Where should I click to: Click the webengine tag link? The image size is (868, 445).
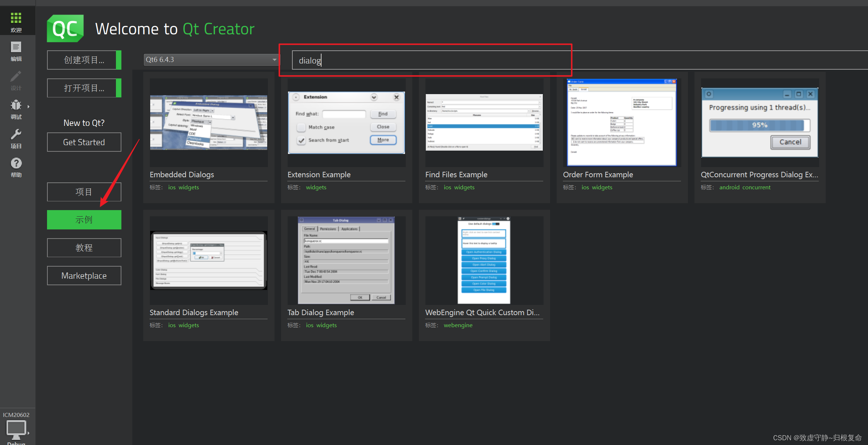click(458, 325)
